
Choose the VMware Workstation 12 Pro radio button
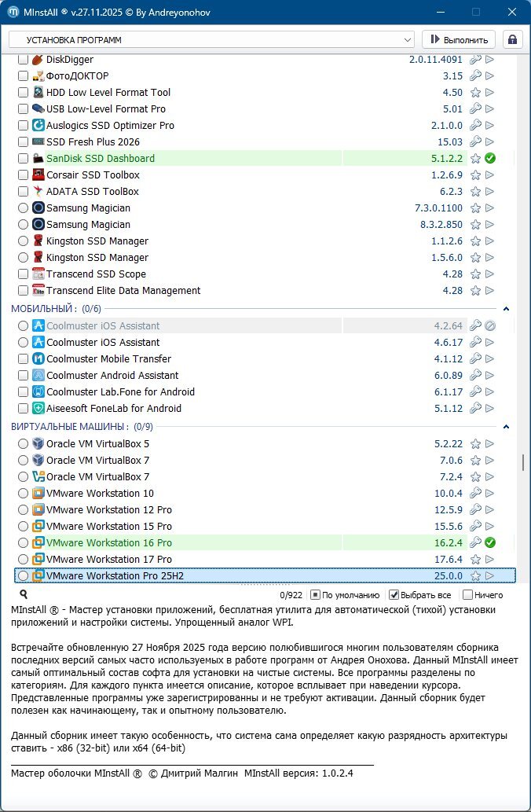[23, 510]
